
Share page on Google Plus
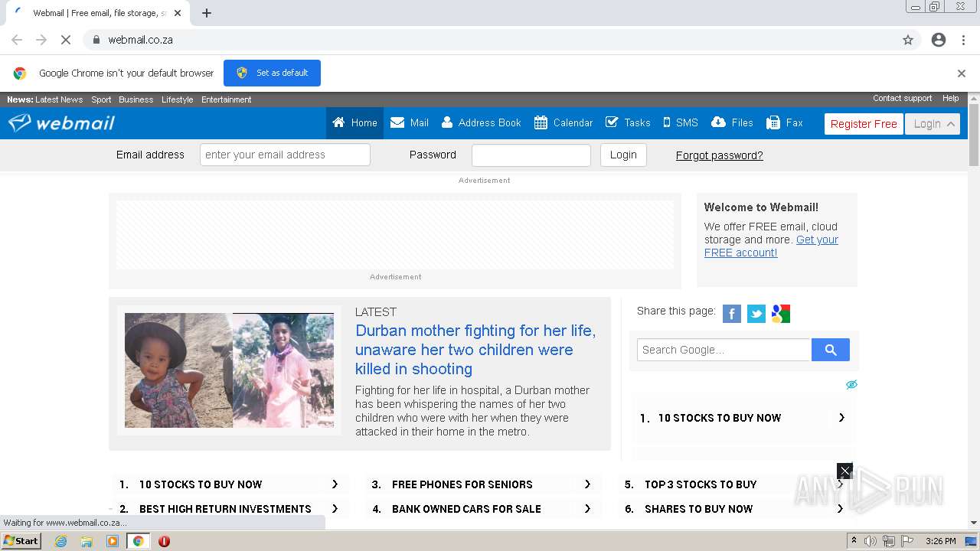pos(781,314)
